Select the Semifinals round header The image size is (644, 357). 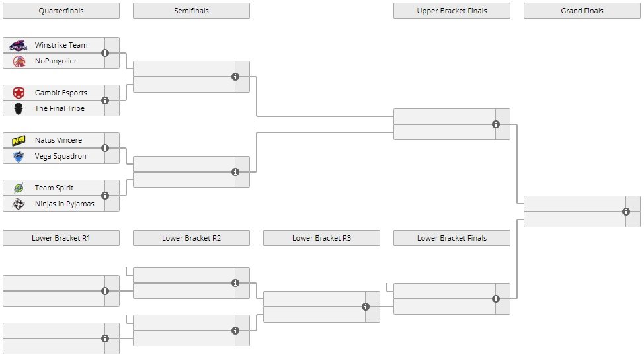pyautogui.click(x=191, y=11)
